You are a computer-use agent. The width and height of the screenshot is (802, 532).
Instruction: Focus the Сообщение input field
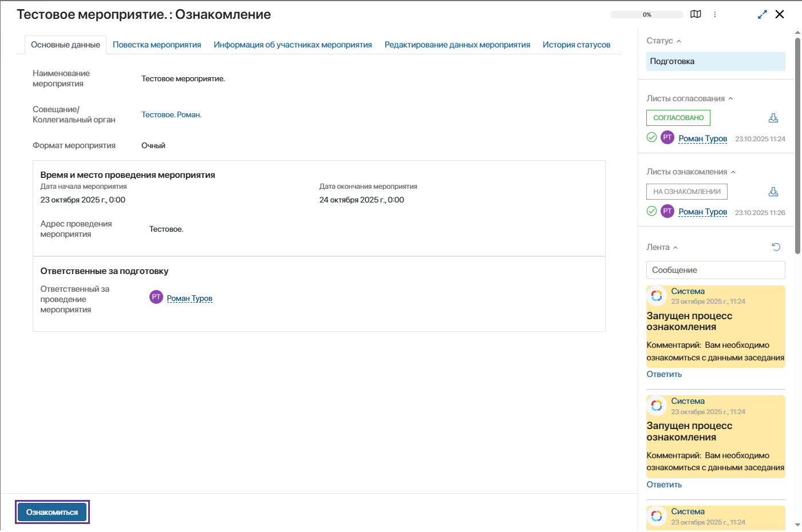(715, 270)
